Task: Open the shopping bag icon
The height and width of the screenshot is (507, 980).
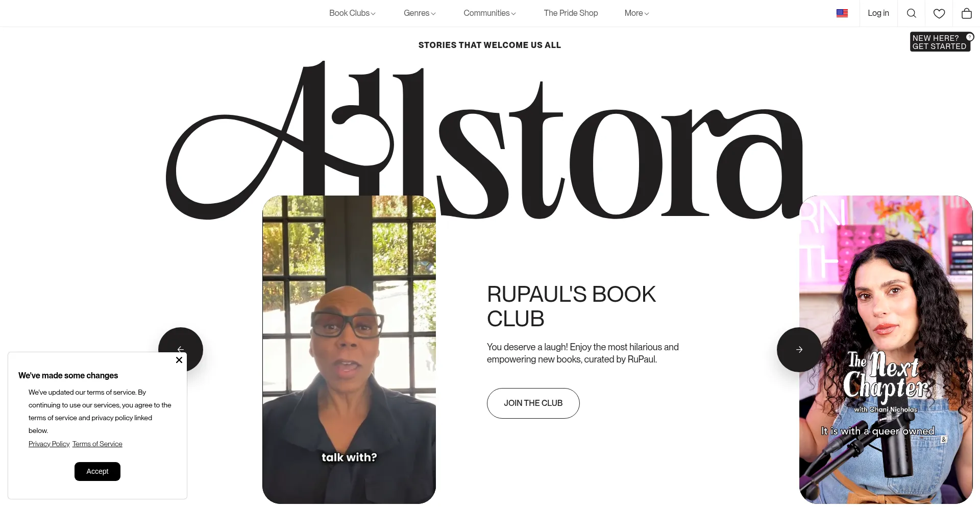Action: tap(966, 13)
